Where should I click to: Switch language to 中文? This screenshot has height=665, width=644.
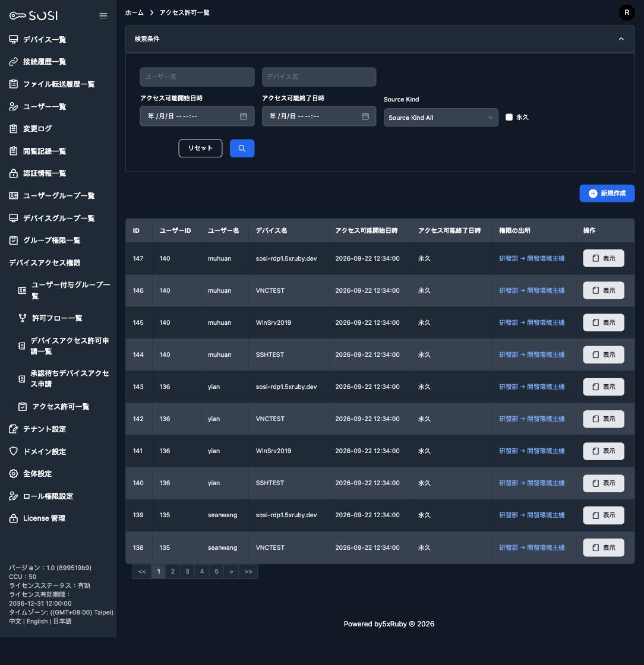(15, 621)
